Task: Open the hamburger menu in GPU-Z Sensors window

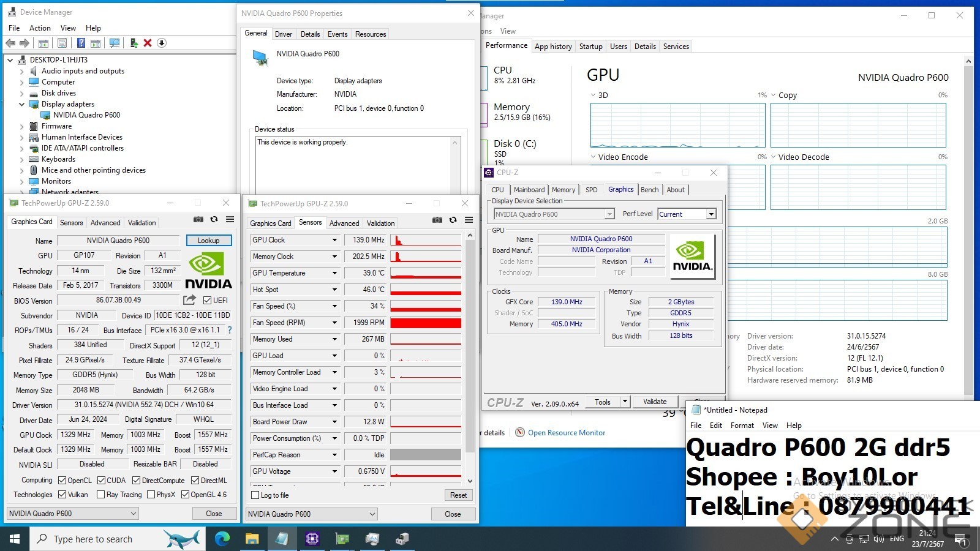Action: coord(469,220)
